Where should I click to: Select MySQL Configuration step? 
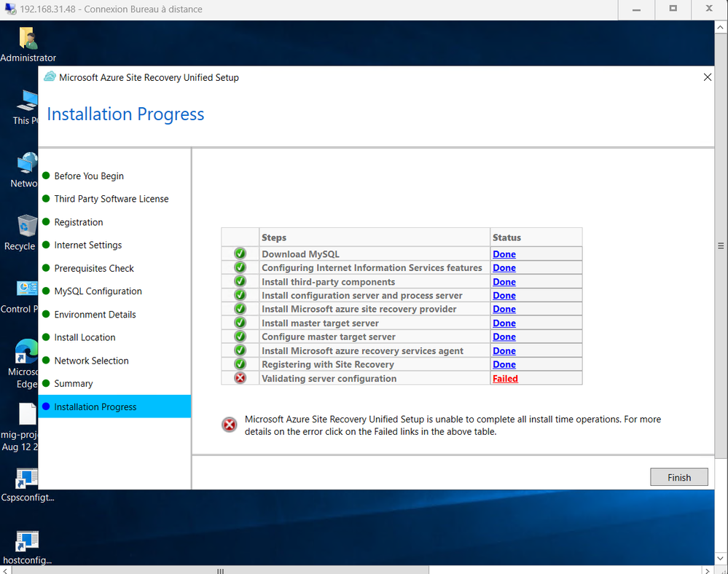tap(98, 291)
